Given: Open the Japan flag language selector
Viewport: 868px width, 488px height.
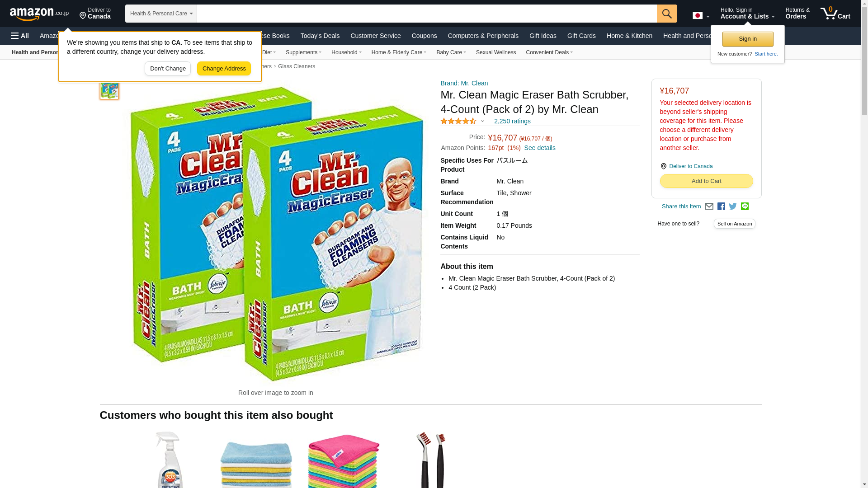Looking at the screenshot, I should [701, 15].
